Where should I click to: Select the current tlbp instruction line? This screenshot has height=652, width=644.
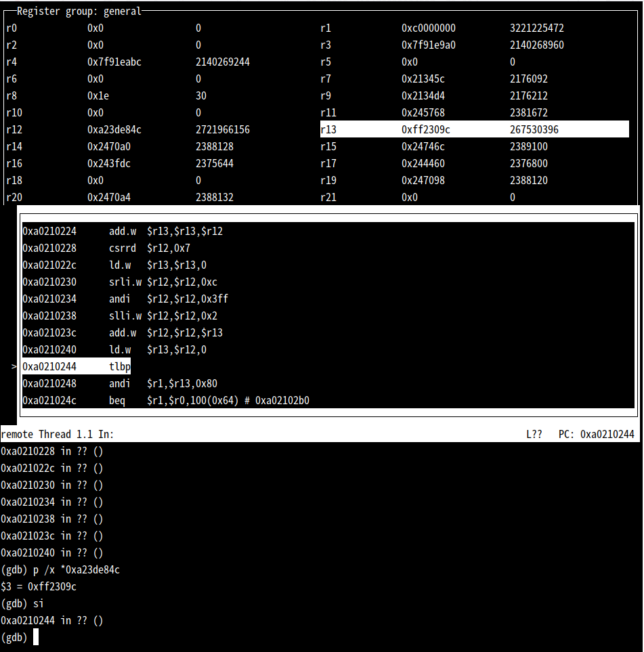(x=76, y=366)
